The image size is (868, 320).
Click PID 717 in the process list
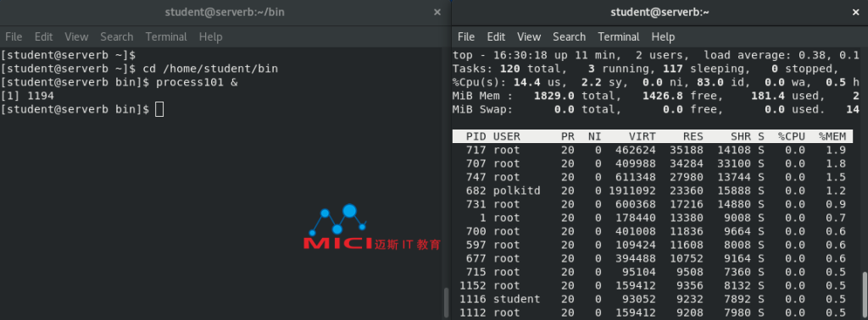pos(476,151)
